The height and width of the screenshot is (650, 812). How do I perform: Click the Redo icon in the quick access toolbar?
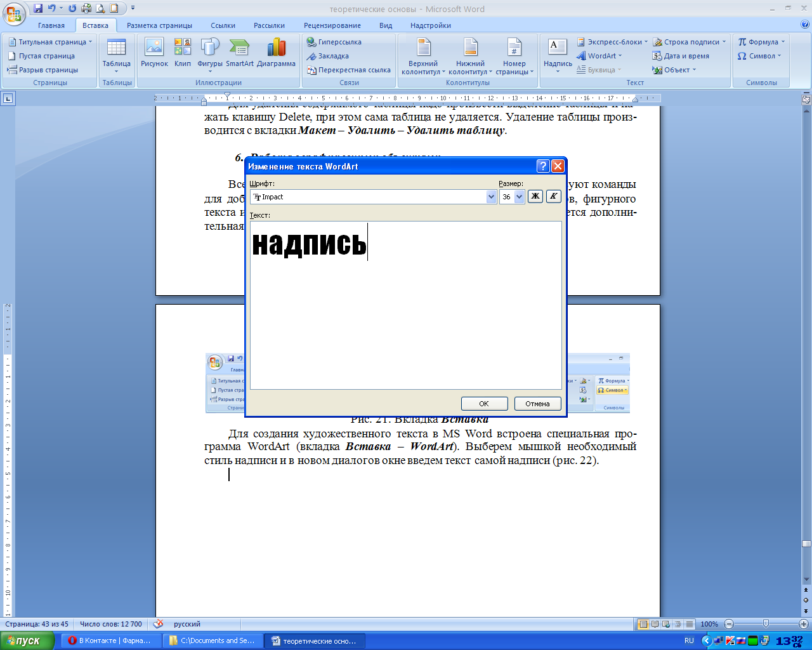tap(72, 8)
